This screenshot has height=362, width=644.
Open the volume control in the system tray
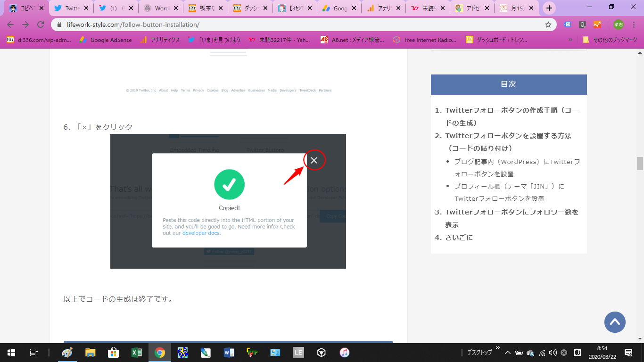[553, 353]
